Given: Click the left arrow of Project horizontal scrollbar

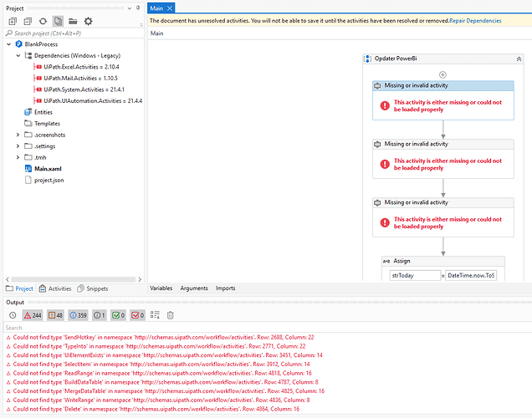Looking at the screenshot, I should pyautogui.click(x=8, y=280).
